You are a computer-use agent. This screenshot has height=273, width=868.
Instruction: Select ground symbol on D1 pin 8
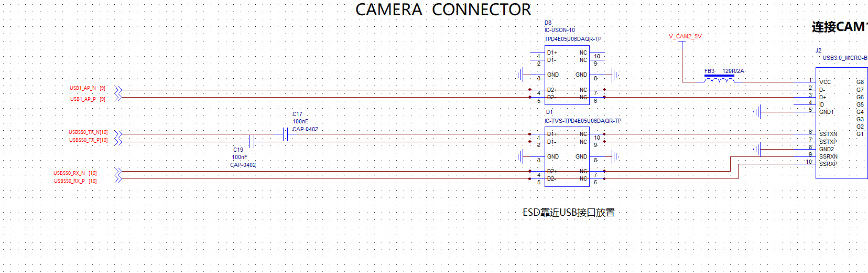(615, 156)
